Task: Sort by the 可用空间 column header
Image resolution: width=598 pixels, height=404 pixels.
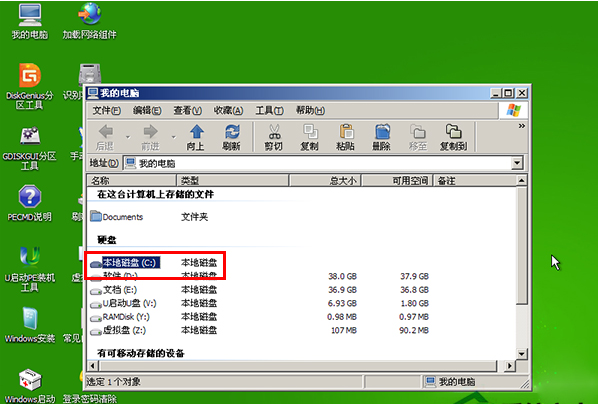Action: click(x=397, y=180)
